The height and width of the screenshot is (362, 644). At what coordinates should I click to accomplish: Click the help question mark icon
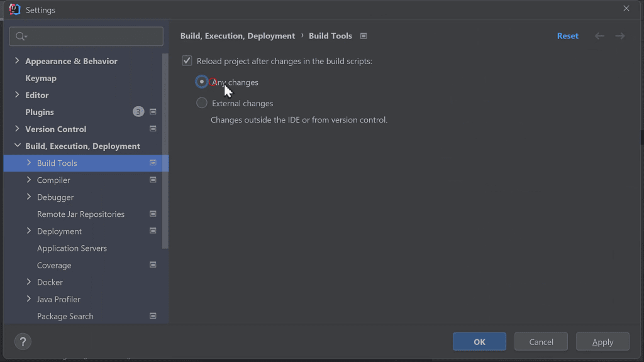[23, 341]
